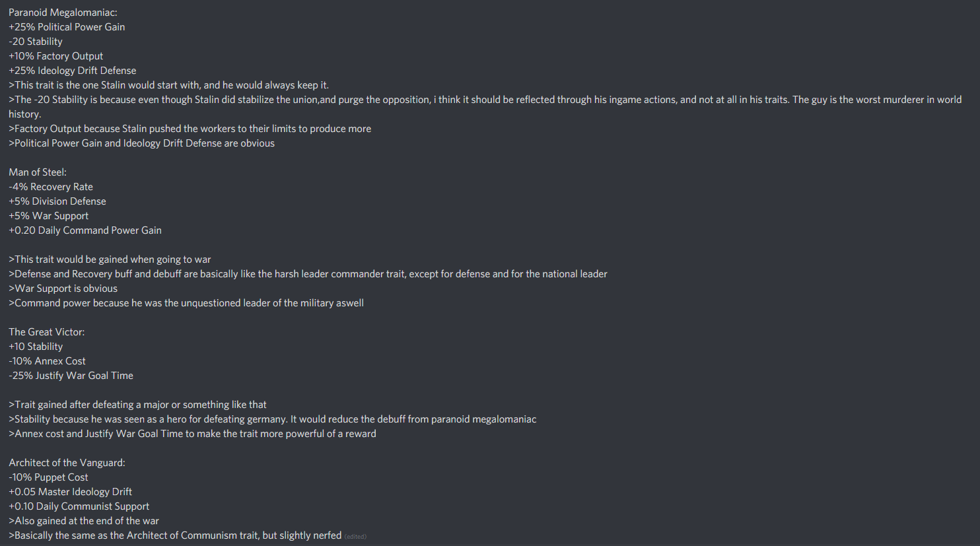This screenshot has width=980, height=546.
Task: Click '+0.20 Daily Command Power Gain' text
Action: (85, 230)
